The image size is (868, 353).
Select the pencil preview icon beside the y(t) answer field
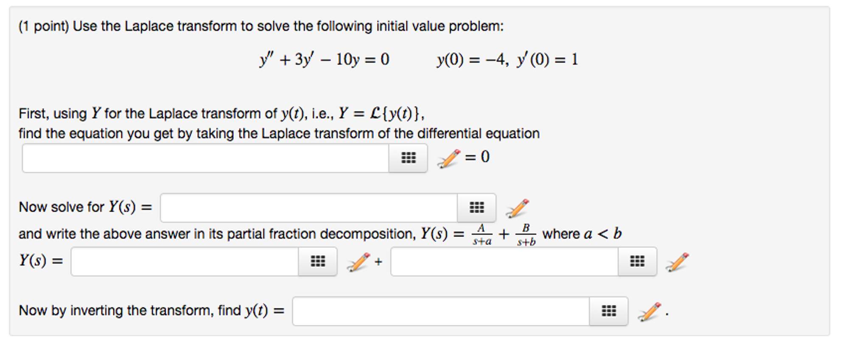coord(644,311)
